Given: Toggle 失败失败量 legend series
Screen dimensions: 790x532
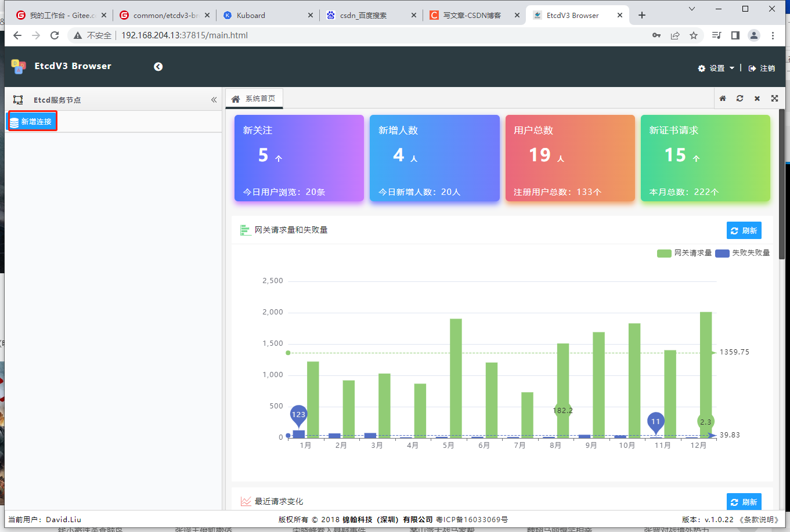Looking at the screenshot, I should pyautogui.click(x=742, y=253).
